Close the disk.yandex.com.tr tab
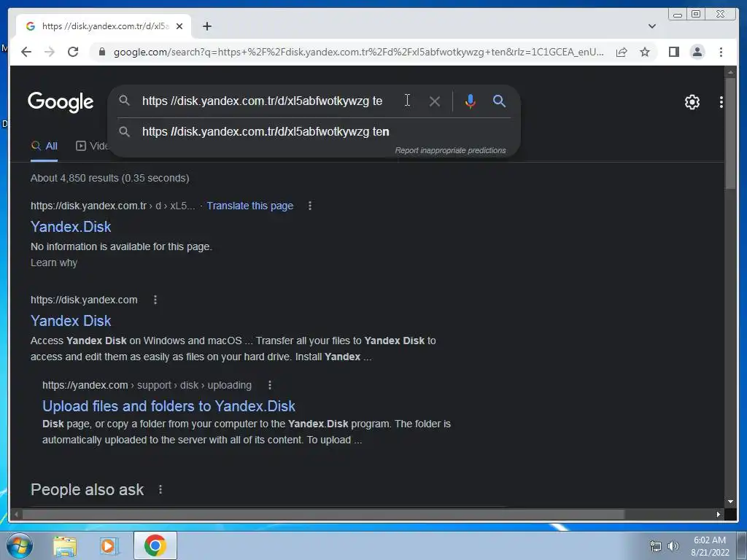The width and height of the screenshot is (747, 560). tap(179, 26)
